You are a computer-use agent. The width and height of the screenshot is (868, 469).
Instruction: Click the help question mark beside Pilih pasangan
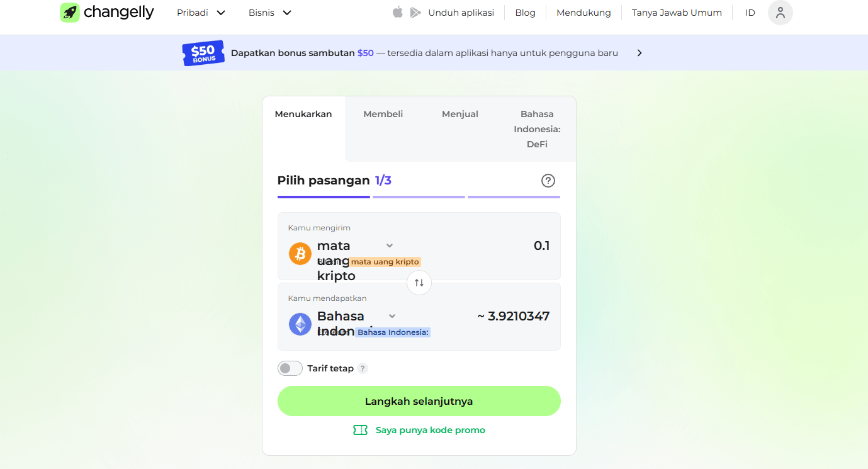(548, 181)
